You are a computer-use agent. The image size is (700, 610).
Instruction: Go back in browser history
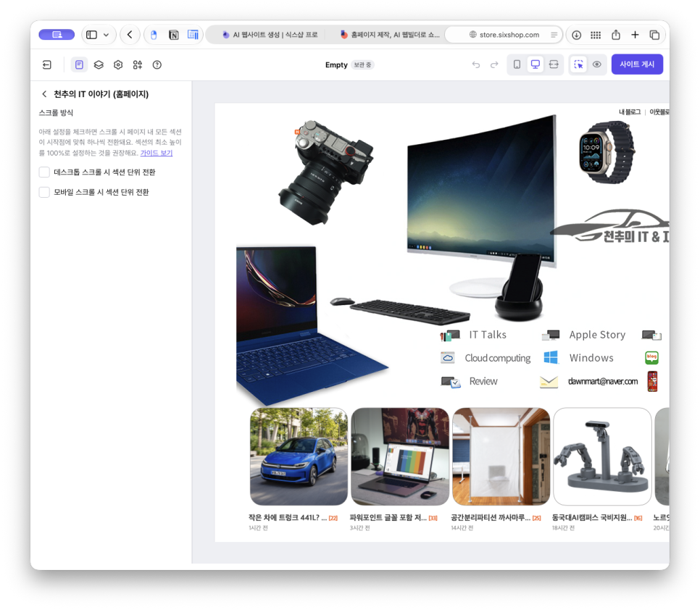pyautogui.click(x=130, y=35)
